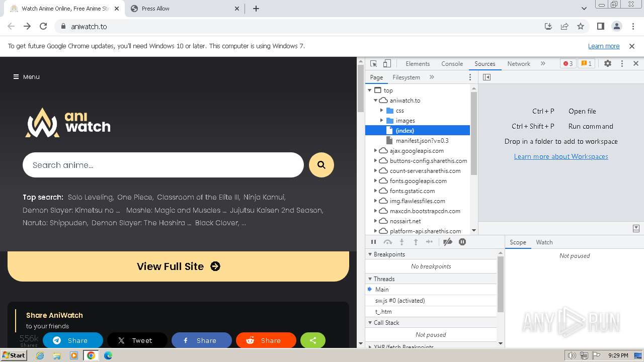Select the Sources tab
Viewport: 644px width, 362px height.
[485, 64]
